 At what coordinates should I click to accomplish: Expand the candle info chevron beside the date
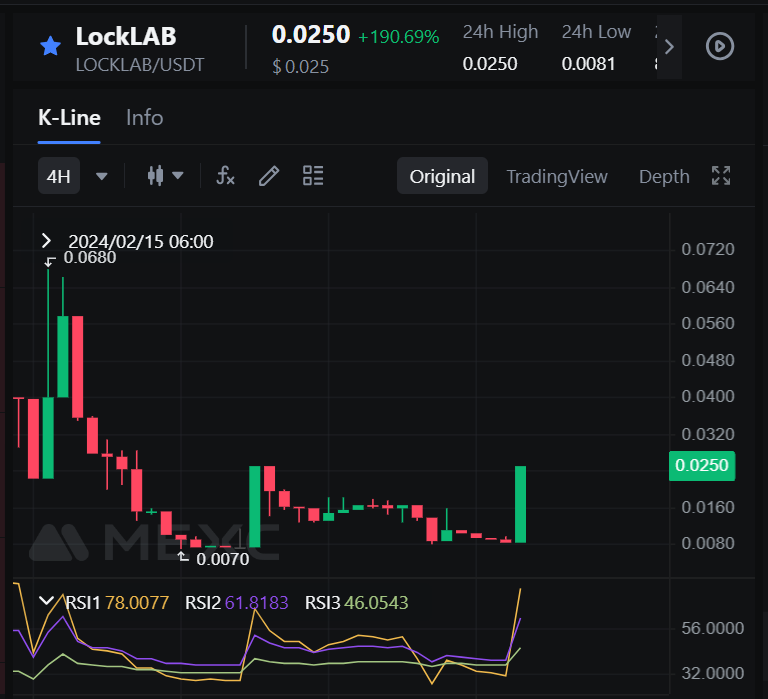click(x=47, y=241)
